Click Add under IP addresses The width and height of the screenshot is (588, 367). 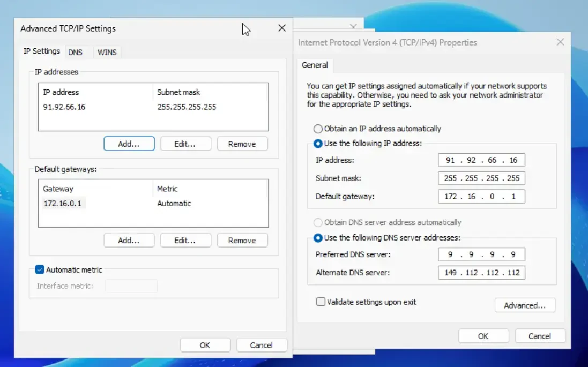tap(129, 144)
